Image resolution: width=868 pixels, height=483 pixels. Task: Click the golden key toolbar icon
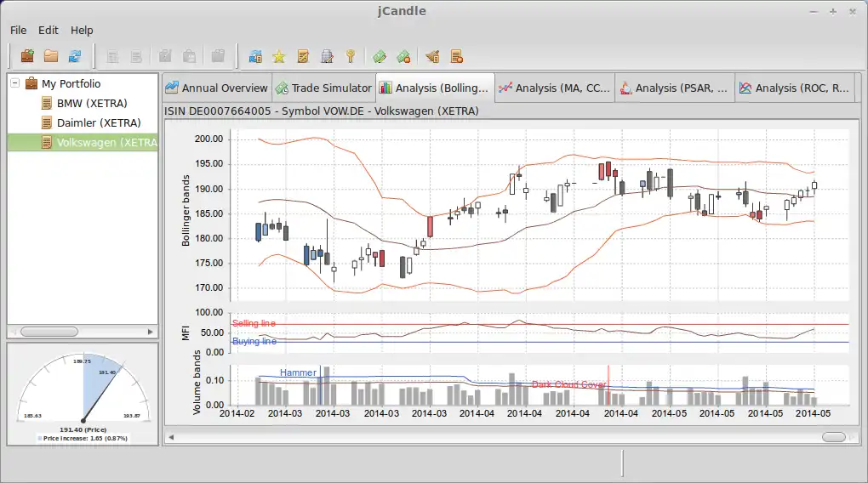[351, 56]
